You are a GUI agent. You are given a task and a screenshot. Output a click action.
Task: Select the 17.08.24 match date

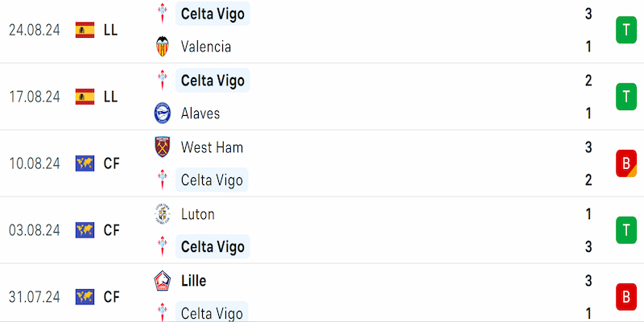pos(35,97)
